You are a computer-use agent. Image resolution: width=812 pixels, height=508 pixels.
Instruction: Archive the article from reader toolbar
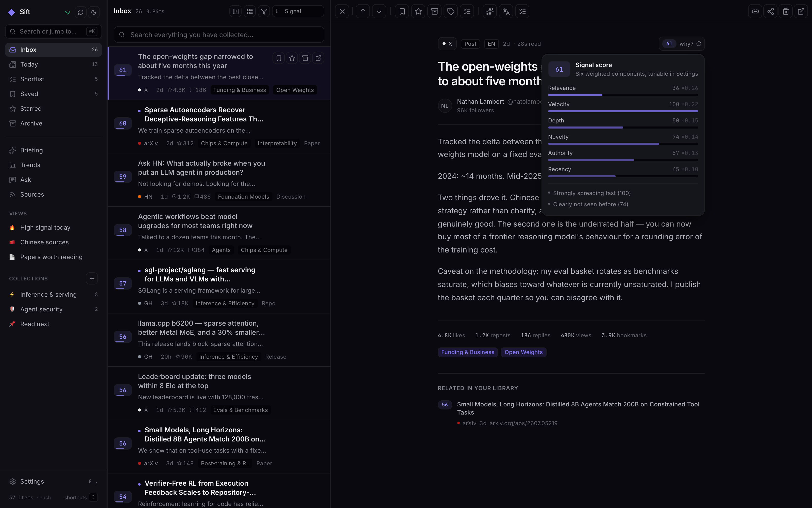tap(434, 11)
